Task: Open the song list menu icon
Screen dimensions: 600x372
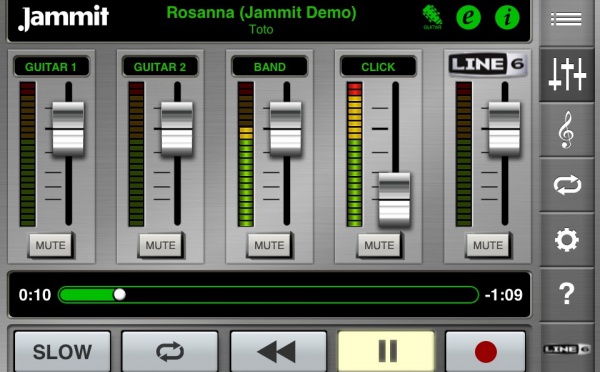Action: coord(566,19)
